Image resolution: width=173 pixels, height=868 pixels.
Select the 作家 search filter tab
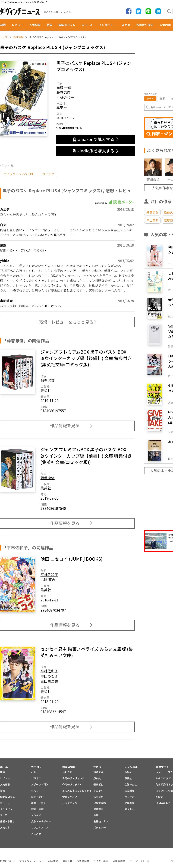pos(162,98)
